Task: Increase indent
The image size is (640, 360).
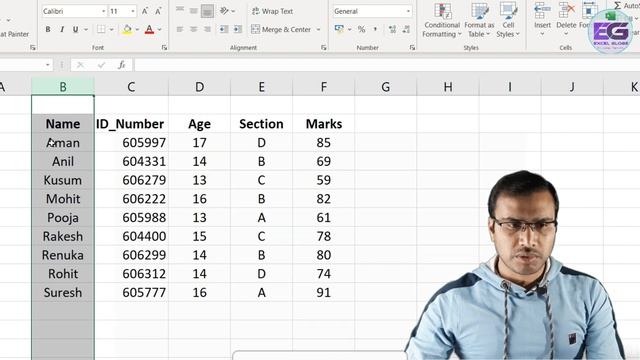Action: (238, 29)
